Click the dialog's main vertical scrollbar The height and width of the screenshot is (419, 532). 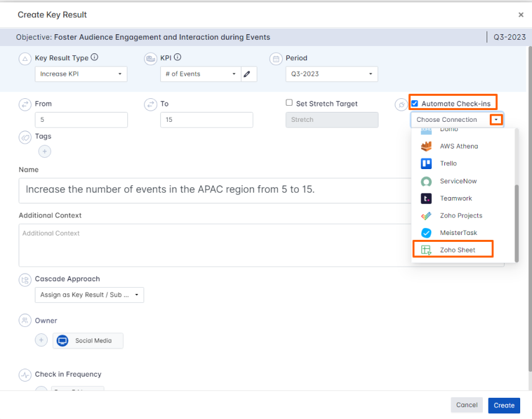530,209
